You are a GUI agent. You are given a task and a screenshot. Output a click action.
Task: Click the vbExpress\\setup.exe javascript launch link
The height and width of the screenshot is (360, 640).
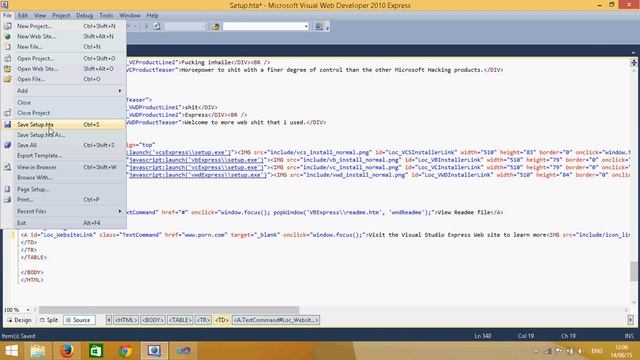pos(196,160)
